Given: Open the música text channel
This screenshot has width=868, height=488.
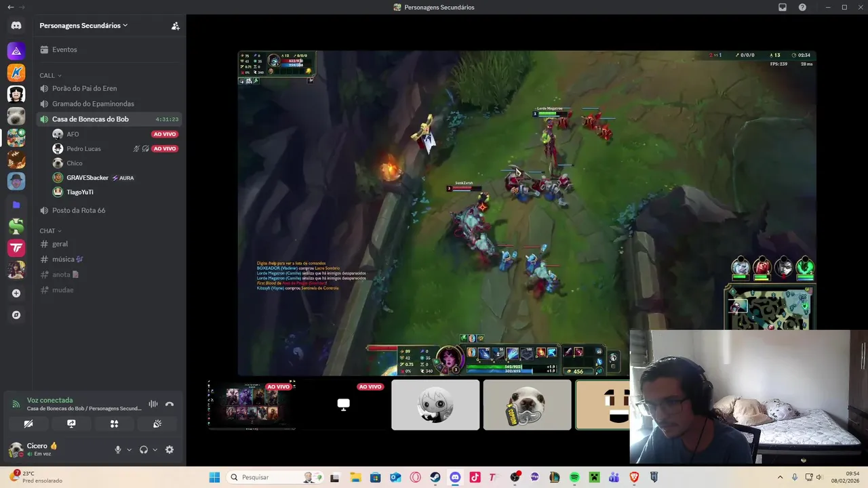Looking at the screenshot, I should (109, 259).
